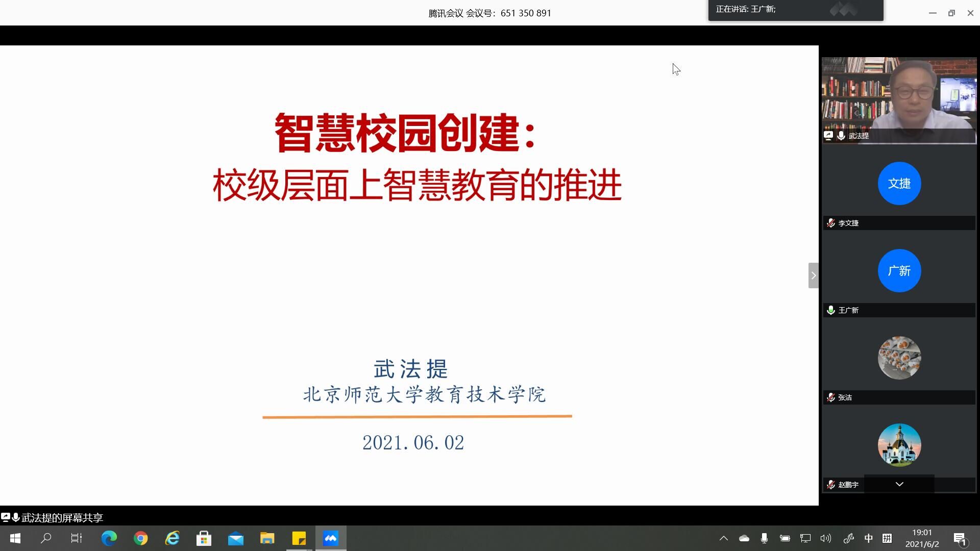Click 王广新's active microphone icon

831,310
